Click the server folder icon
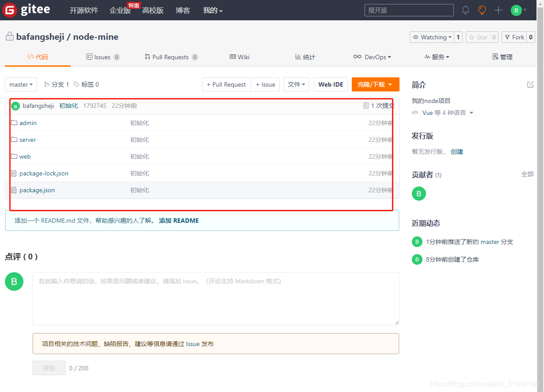Screen dimensions: 544x392 point(14,140)
